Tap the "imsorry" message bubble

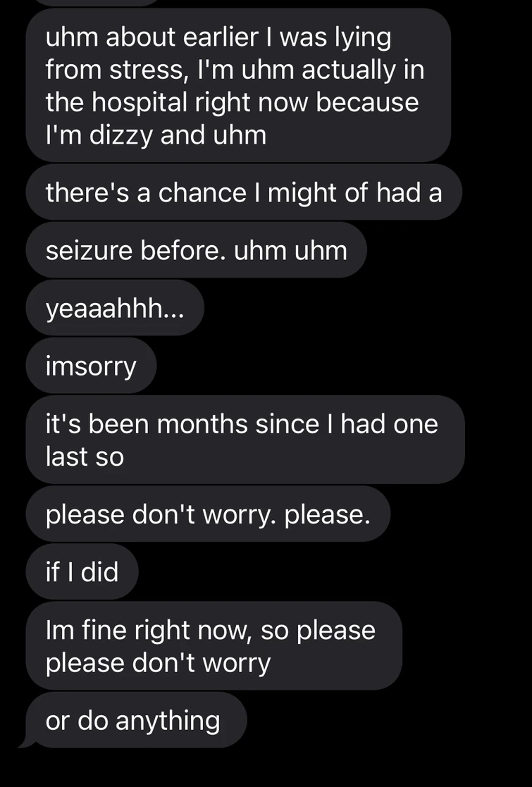point(91,366)
